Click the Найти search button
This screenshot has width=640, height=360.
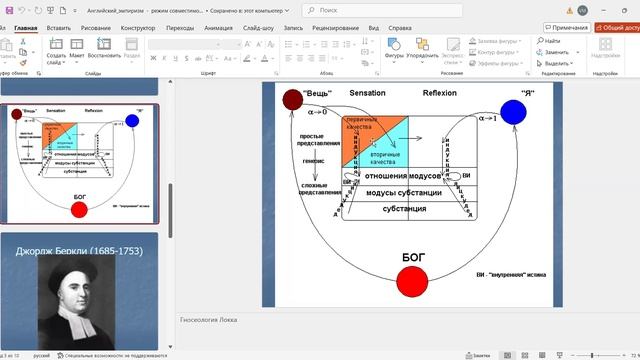point(548,41)
